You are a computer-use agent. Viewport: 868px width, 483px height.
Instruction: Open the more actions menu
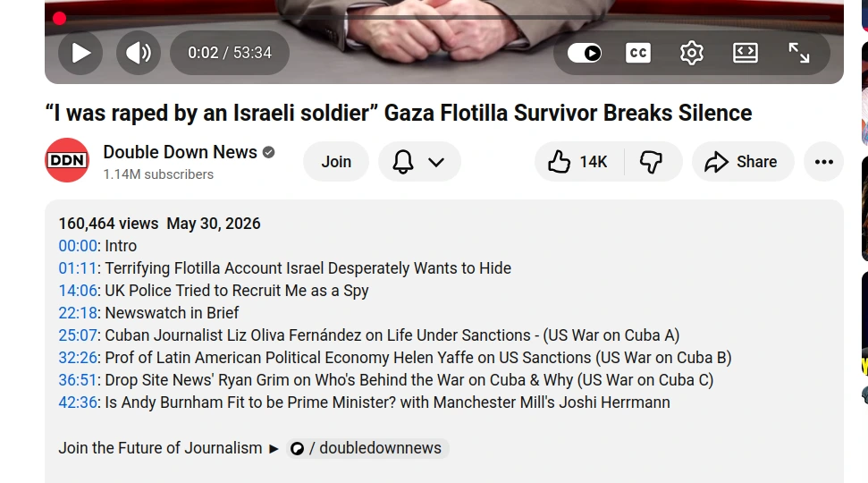823,162
